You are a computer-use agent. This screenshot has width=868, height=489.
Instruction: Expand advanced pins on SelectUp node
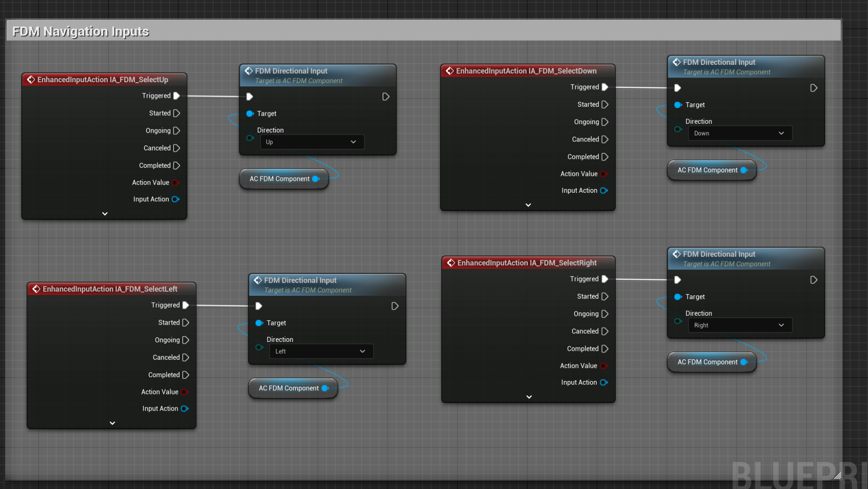[105, 214]
